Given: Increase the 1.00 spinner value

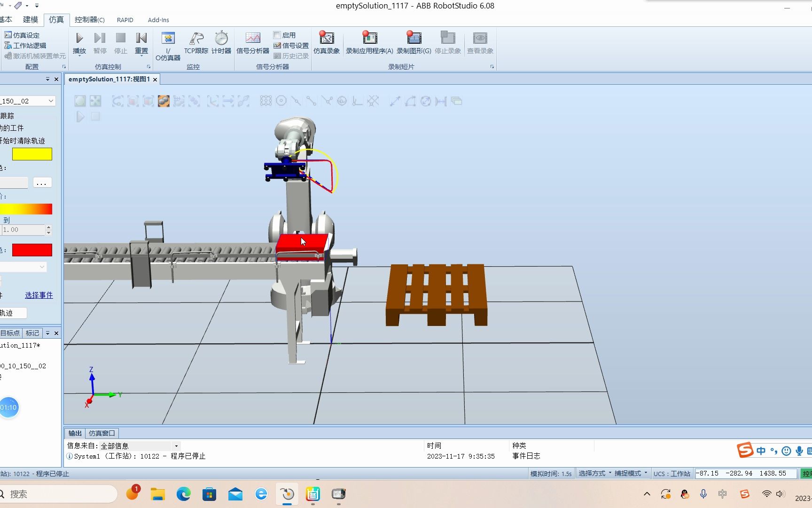Looking at the screenshot, I should tap(48, 227).
